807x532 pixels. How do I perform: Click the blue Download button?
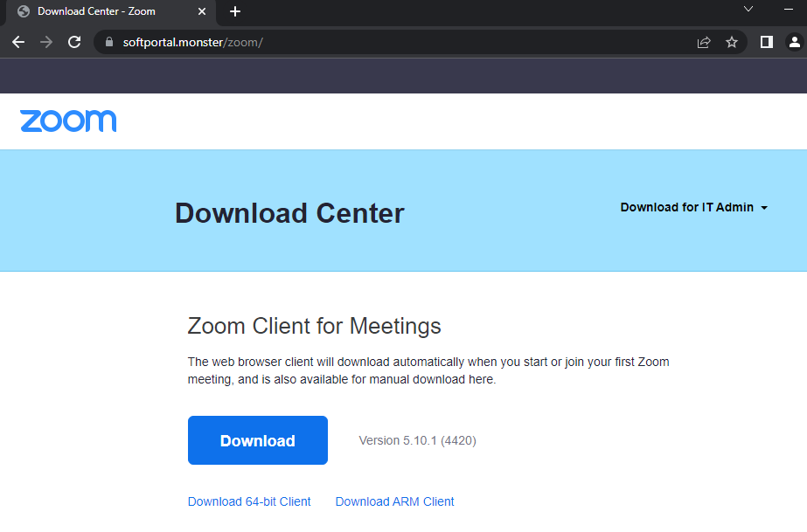(258, 440)
